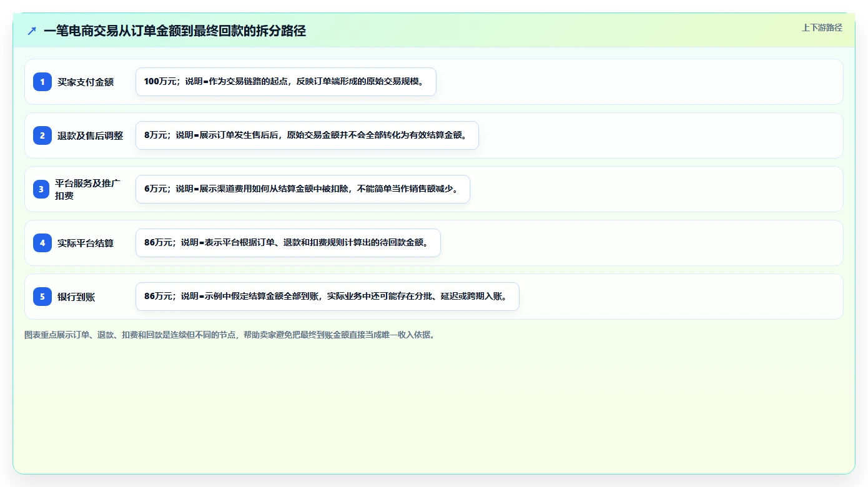Screen dimensions: 868x487
Task: Click the 银行到账 step label
Action: [x=76, y=297]
